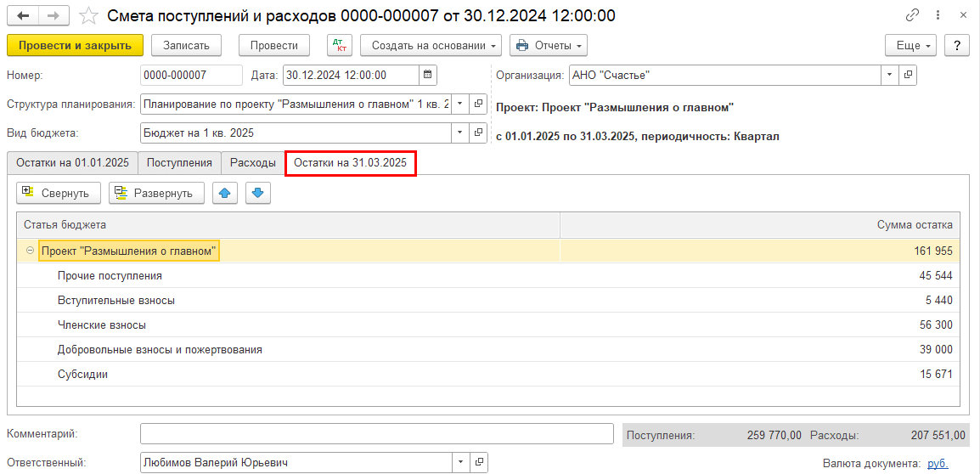Click the forward navigation arrow

pos(53,15)
